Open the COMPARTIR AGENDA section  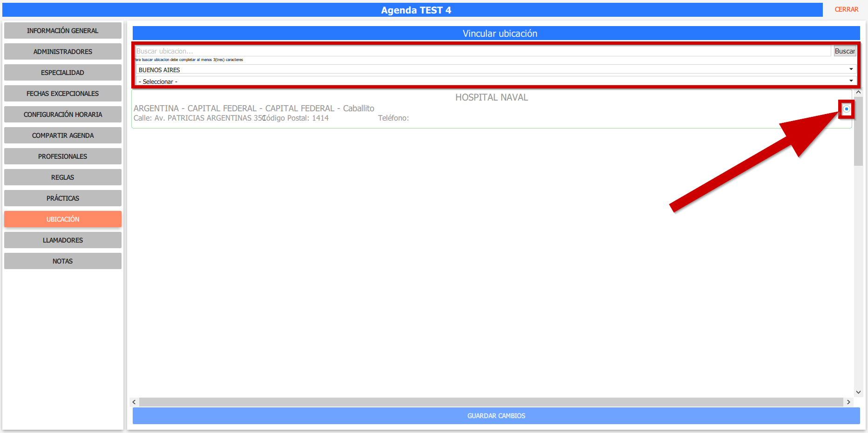click(x=63, y=135)
